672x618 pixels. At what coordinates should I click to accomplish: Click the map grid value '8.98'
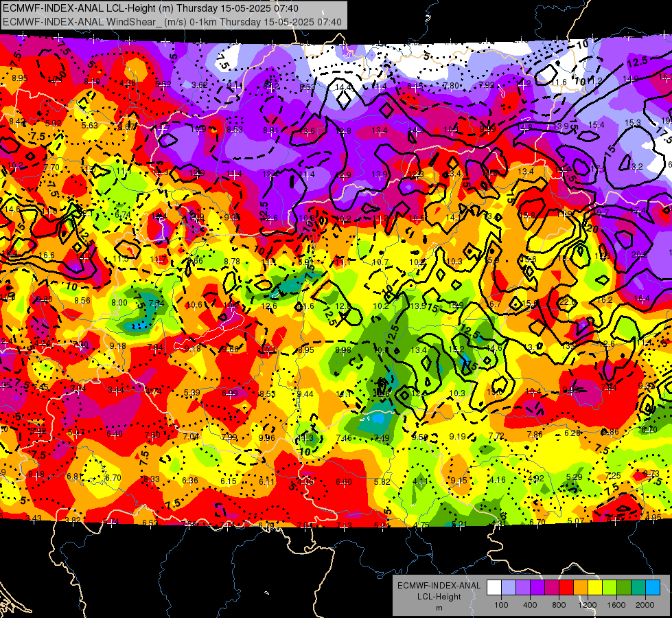coord(343,350)
